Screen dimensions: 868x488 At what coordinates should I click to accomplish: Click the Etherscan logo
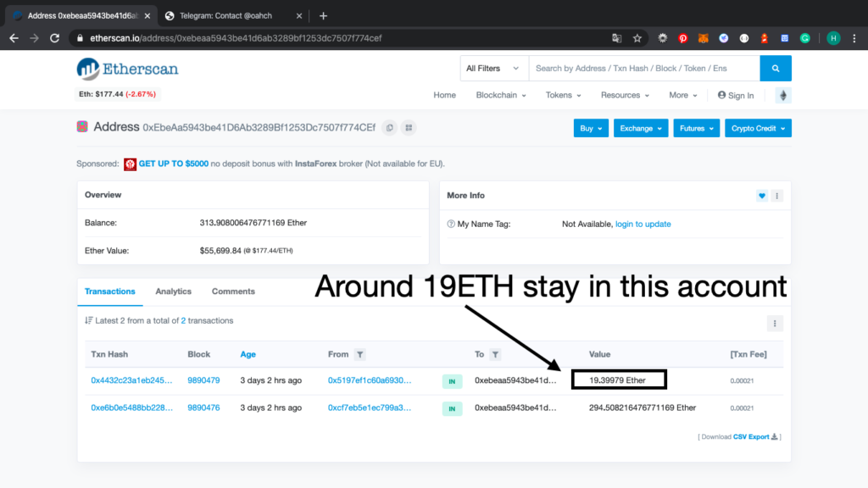coord(127,69)
